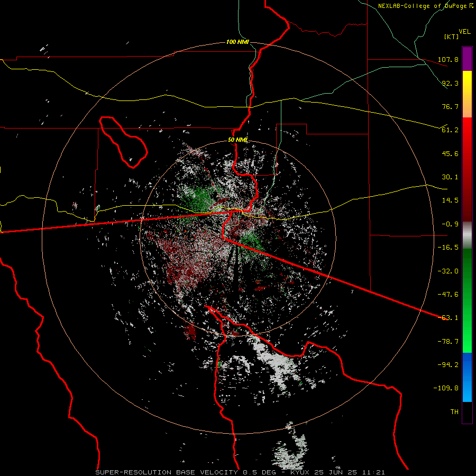Pick the gray near-zero segment of the color bar
Image resolution: width=476 pixels, height=476 pixels.
pos(467,235)
